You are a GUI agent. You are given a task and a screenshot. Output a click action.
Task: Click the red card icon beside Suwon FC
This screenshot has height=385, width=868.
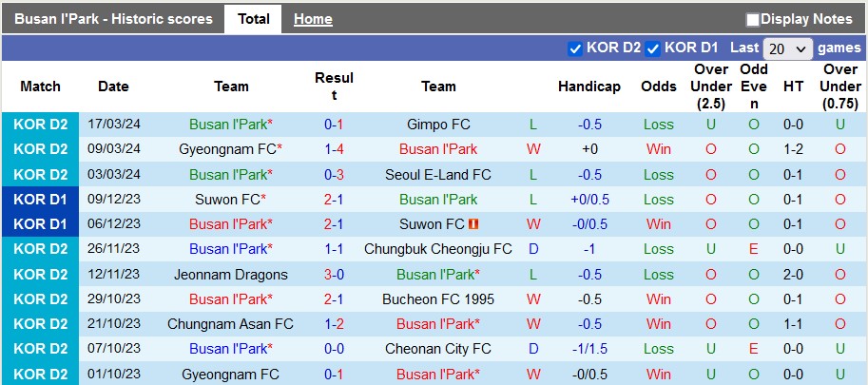(x=473, y=224)
